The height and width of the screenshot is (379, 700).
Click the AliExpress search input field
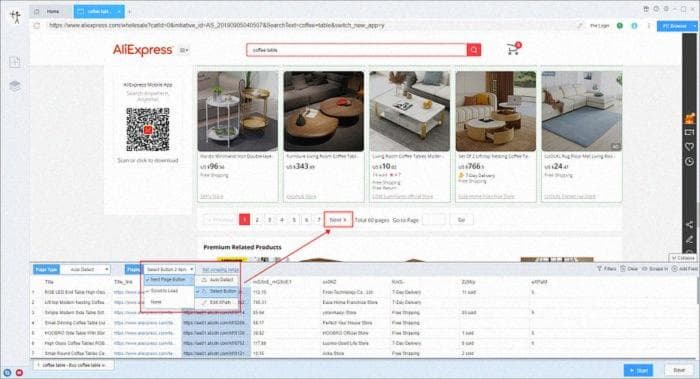(356, 50)
